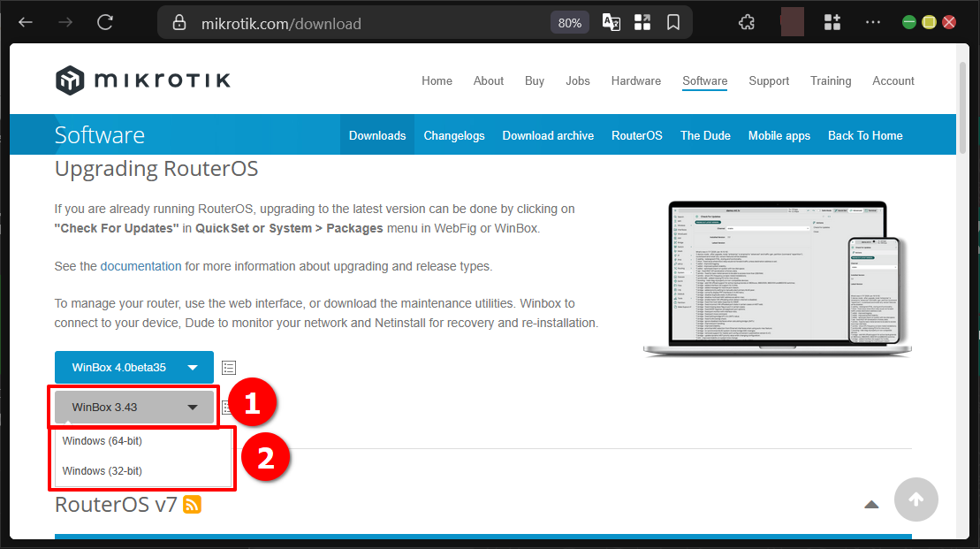980x549 pixels.
Task: Open the WinBox 3.43 version dropdown
Action: (133, 407)
